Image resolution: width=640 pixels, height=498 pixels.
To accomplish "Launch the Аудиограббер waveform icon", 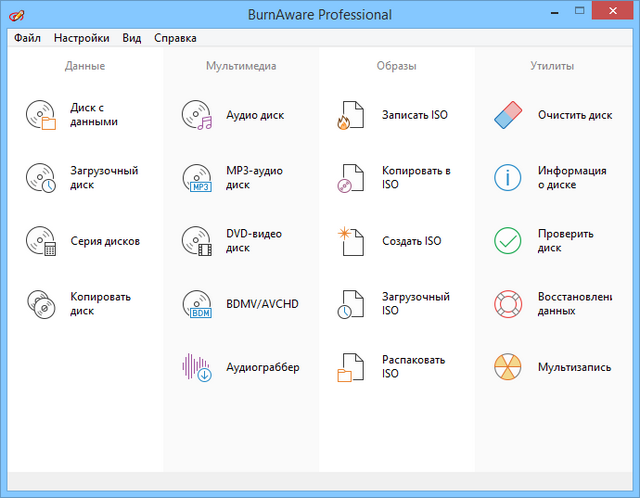I will coord(196,367).
